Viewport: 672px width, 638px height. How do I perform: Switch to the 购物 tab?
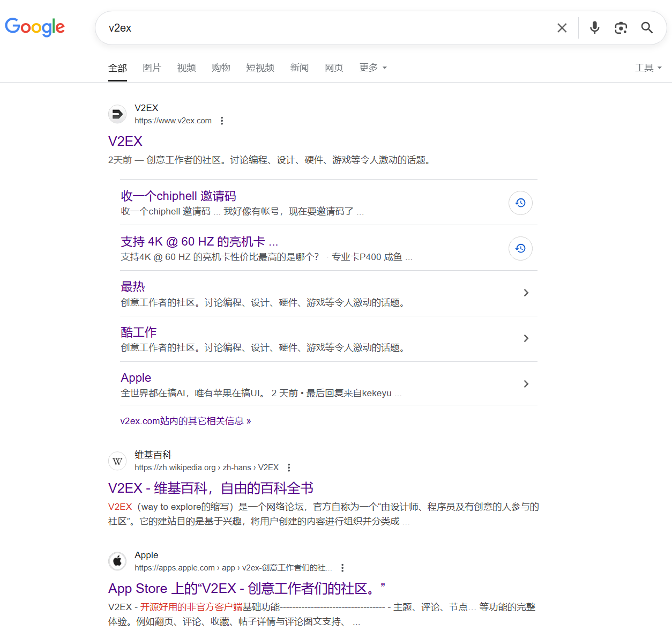pyautogui.click(x=221, y=68)
